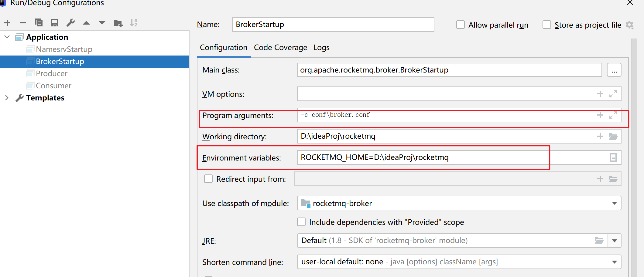
Task: Insert a macro into Working directory
Action: [600, 136]
